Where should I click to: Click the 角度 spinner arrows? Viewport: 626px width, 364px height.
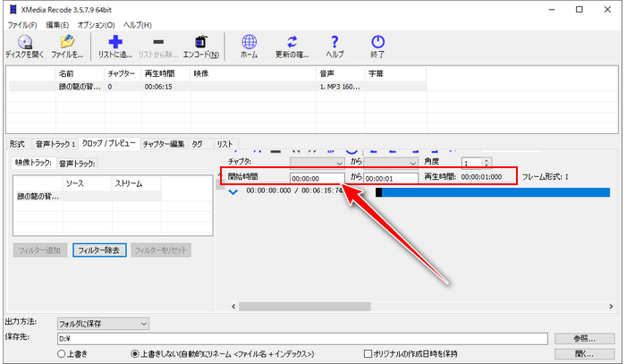[x=486, y=163]
